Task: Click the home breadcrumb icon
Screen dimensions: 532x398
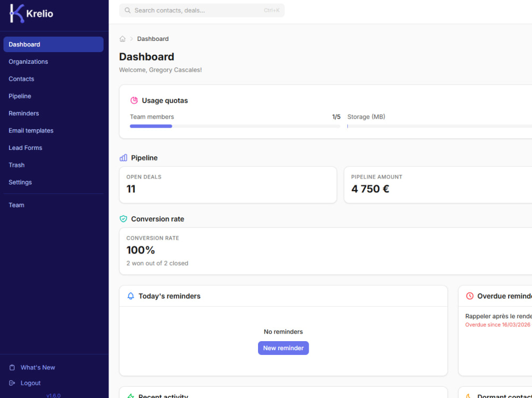Action: tap(122, 39)
